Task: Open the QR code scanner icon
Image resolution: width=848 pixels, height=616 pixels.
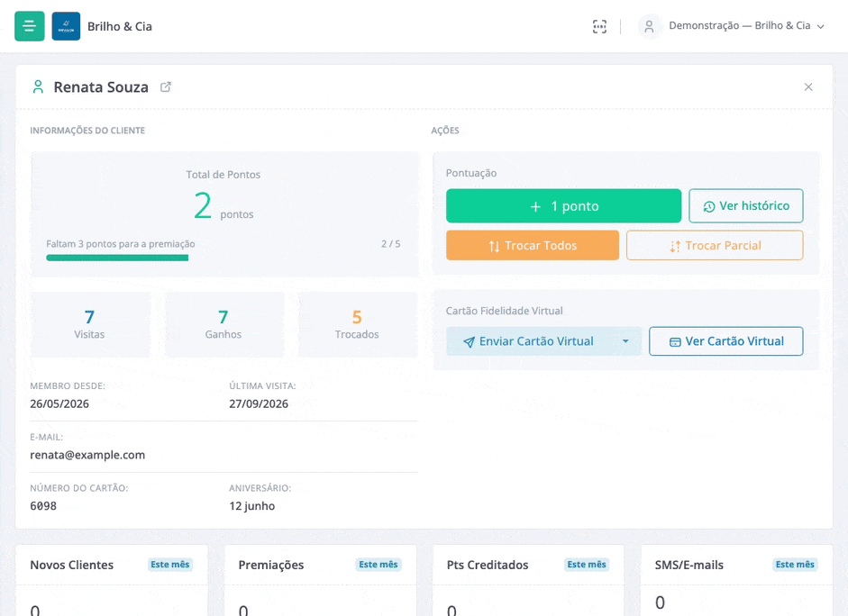Action: tap(599, 26)
